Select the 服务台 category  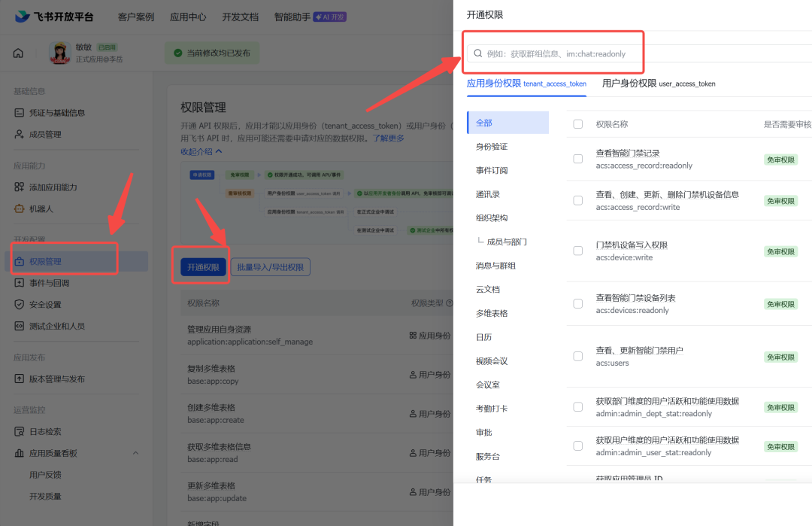(x=488, y=457)
